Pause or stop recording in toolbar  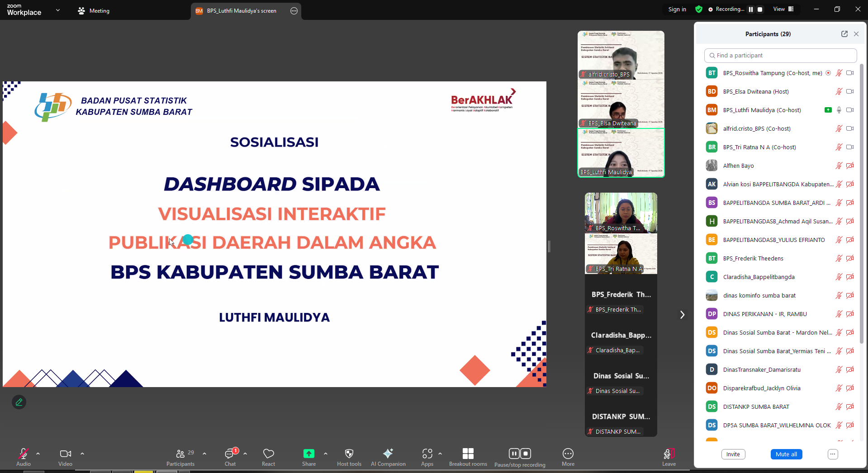point(520,456)
